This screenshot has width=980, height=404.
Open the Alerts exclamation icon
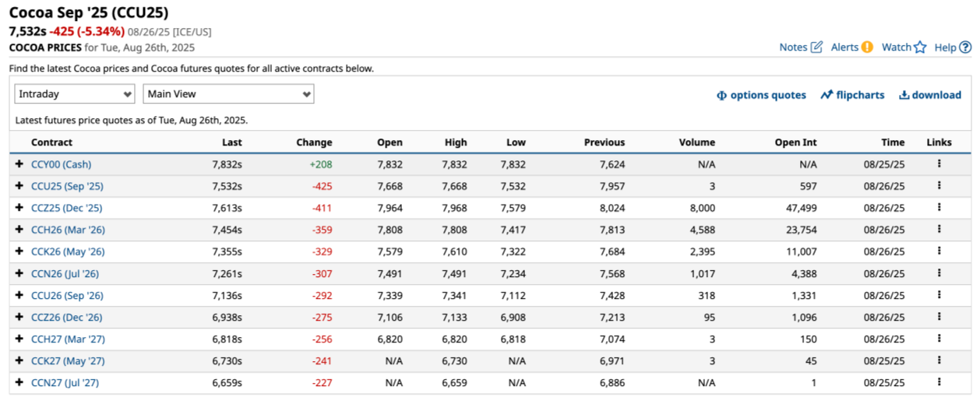867,47
